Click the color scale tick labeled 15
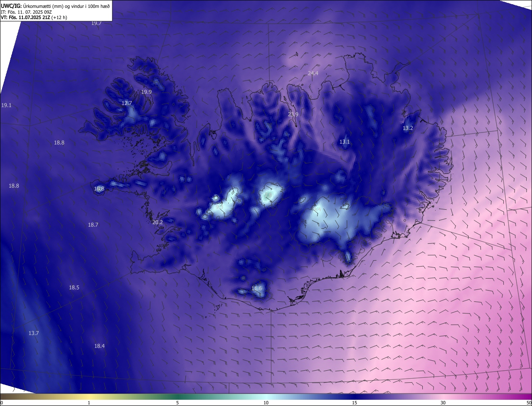Viewport: 532px width, 406px height. tap(355, 403)
